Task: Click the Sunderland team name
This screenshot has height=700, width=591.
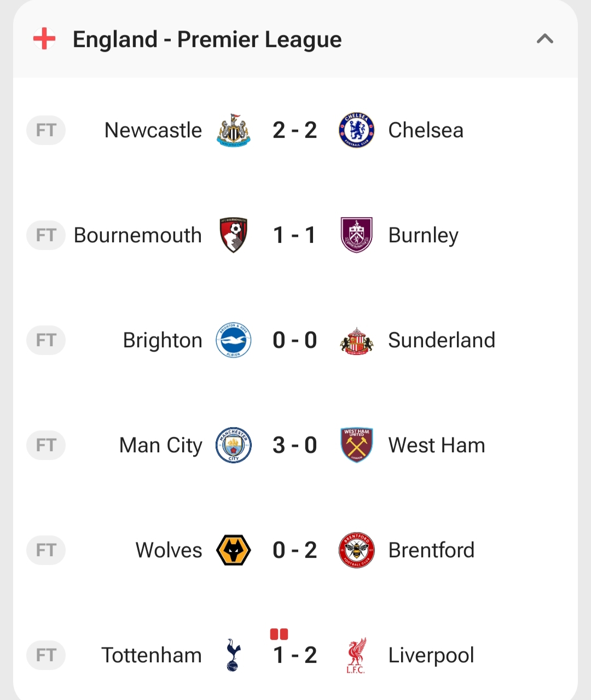Action: pyautogui.click(x=442, y=340)
